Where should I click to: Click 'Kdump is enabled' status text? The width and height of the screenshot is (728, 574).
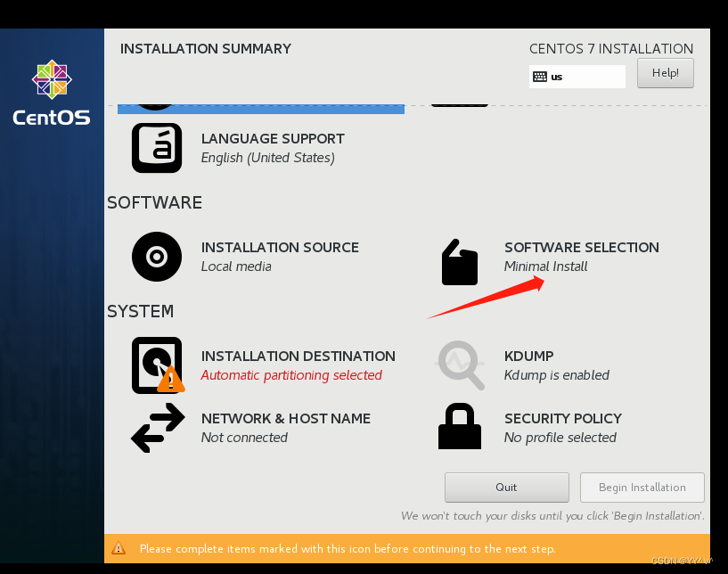click(557, 375)
